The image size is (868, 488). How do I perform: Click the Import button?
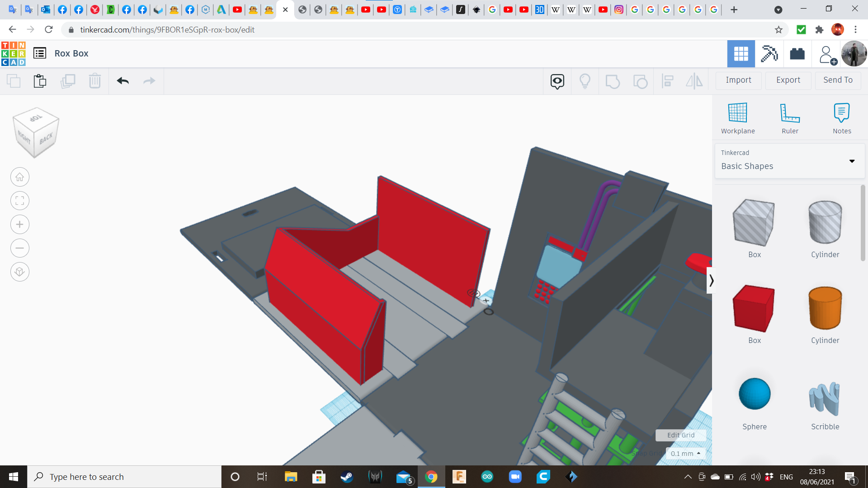[x=738, y=80]
